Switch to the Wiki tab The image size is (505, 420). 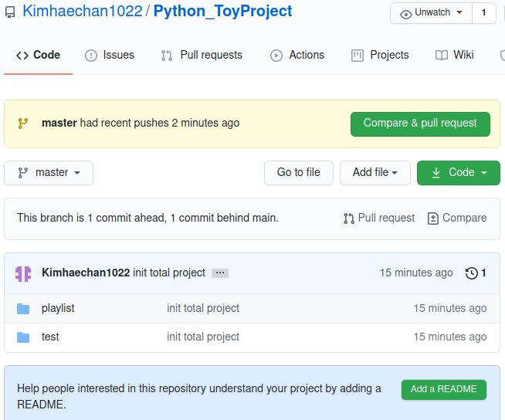pos(454,55)
